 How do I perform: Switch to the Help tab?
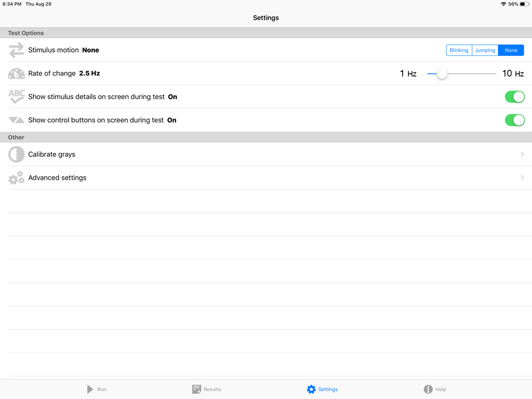[x=435, y=389]
